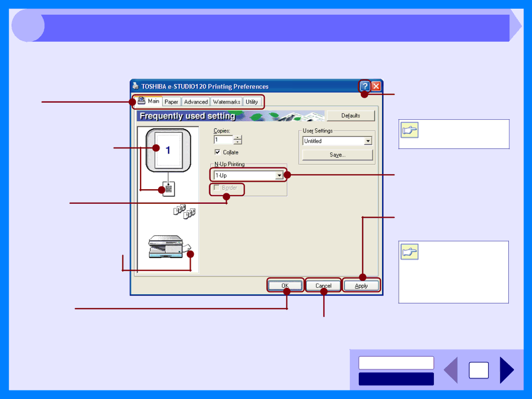Click the Cancel button

[323, 286]
